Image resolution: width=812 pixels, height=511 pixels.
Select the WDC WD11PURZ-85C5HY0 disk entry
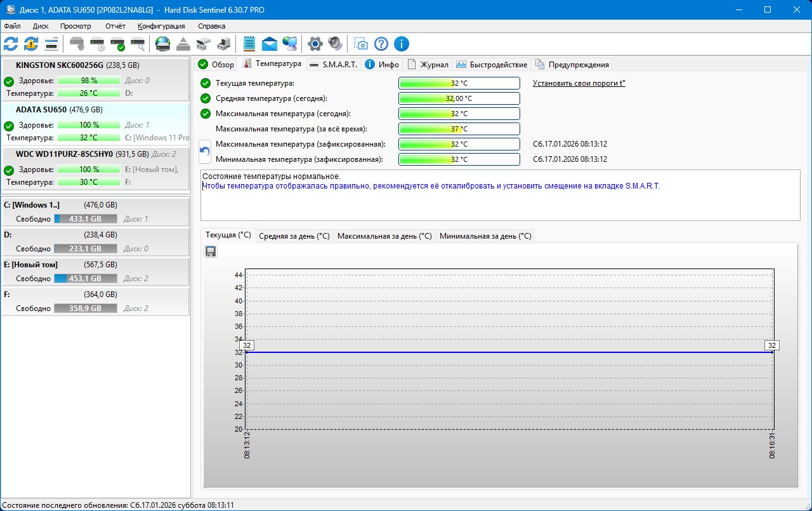click(x=64, y=154)
